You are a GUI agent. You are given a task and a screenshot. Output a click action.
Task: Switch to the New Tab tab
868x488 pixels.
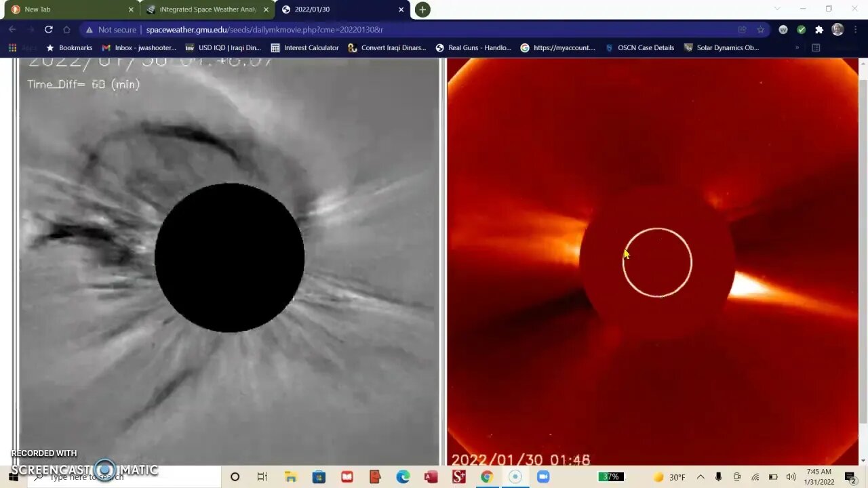(x=71, y=9)
